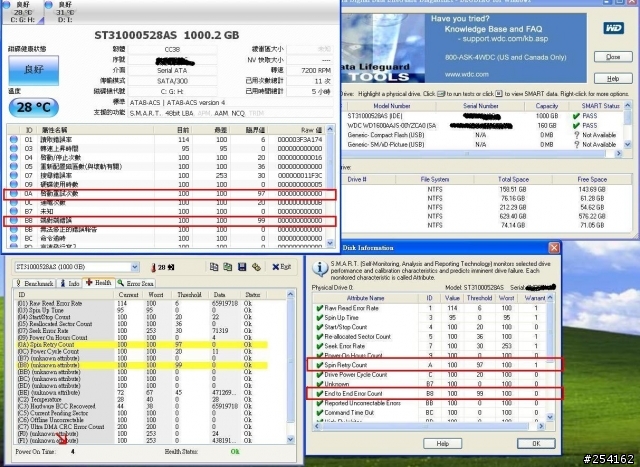Click the info icon in Disk Information dialog
640x467 pixels.
tap(320, 269)
